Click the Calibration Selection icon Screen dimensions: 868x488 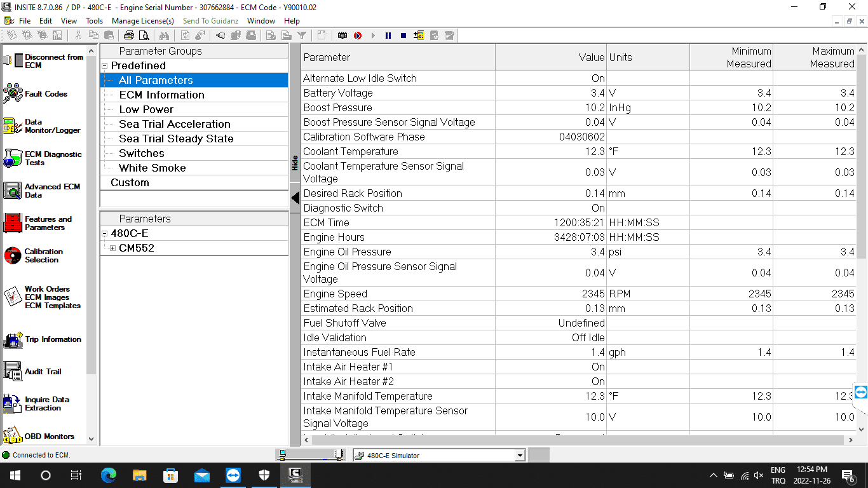(13, 255)
